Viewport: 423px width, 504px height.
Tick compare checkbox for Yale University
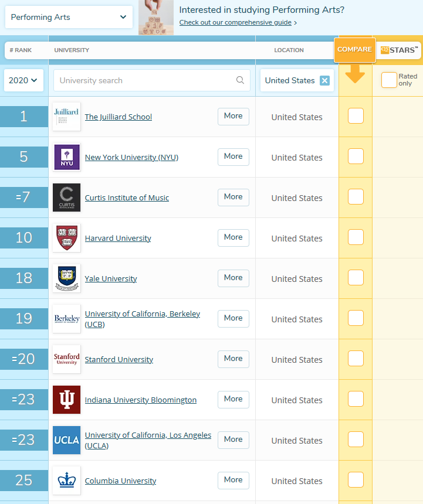356,278
